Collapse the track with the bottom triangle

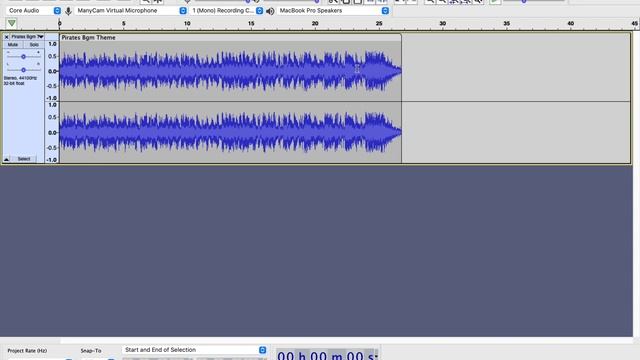[x=7, y=159]
